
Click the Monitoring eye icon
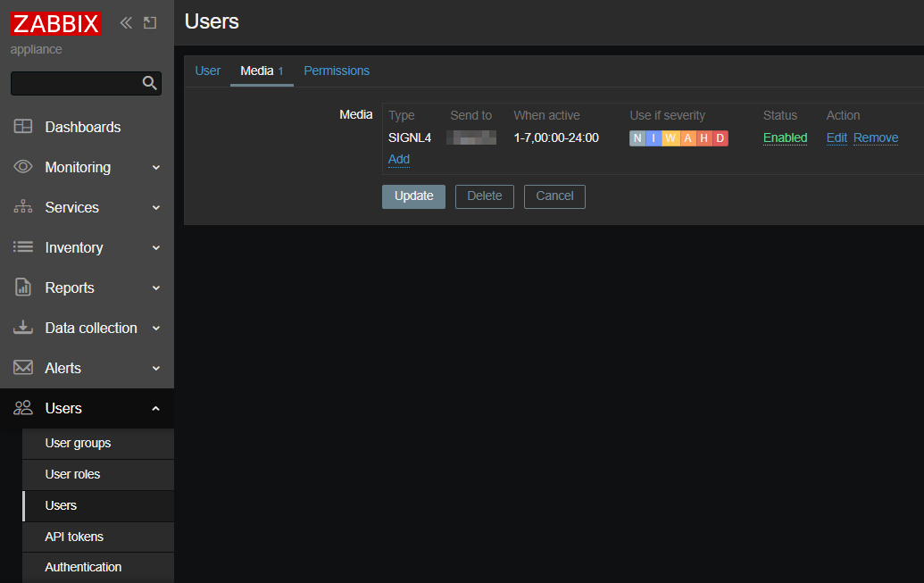point(23,167)
